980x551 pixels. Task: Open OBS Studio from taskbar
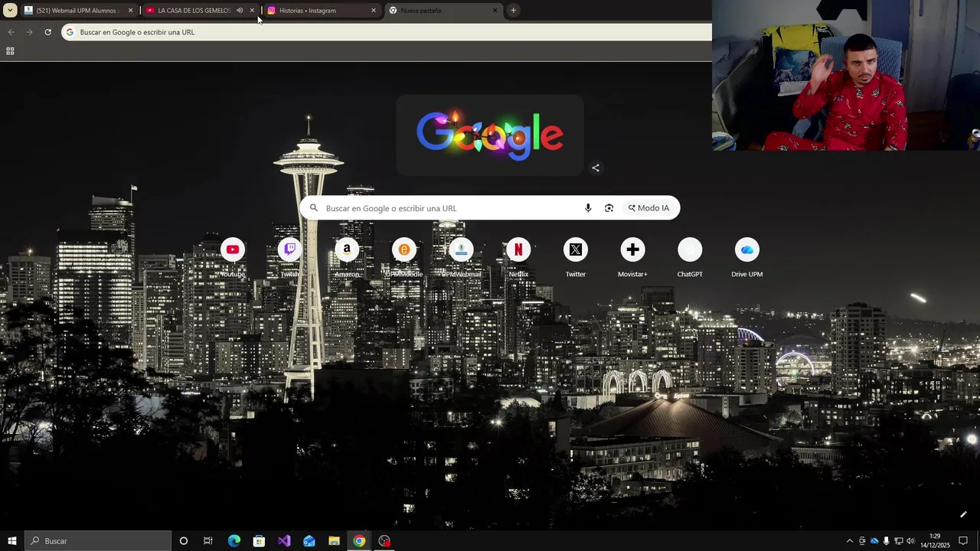pyautogui.click(x=384, y=541)
